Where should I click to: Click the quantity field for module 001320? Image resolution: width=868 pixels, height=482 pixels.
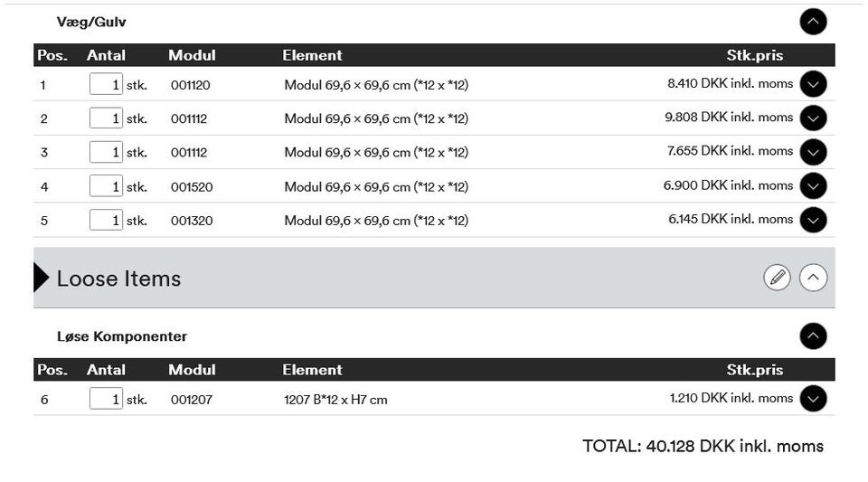pos(106,220)
